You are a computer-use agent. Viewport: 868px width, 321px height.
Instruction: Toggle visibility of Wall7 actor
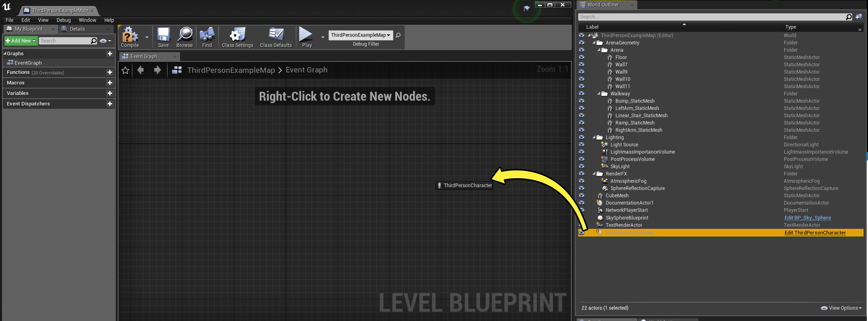(581, 65)
